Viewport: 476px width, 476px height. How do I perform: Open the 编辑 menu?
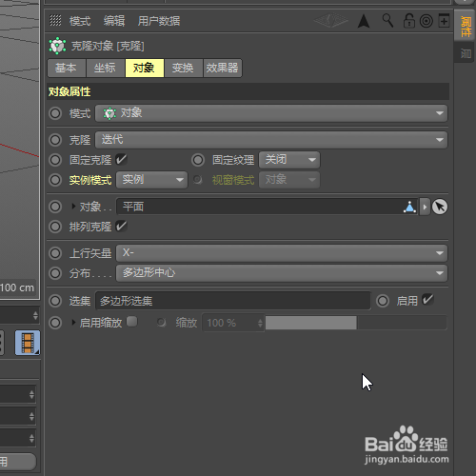(x=114, y=21)
